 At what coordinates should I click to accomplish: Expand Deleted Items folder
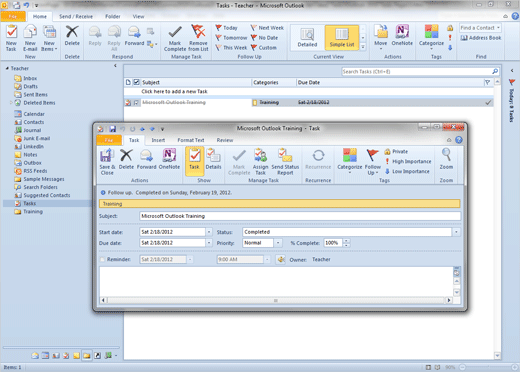[x=11, y=103]
